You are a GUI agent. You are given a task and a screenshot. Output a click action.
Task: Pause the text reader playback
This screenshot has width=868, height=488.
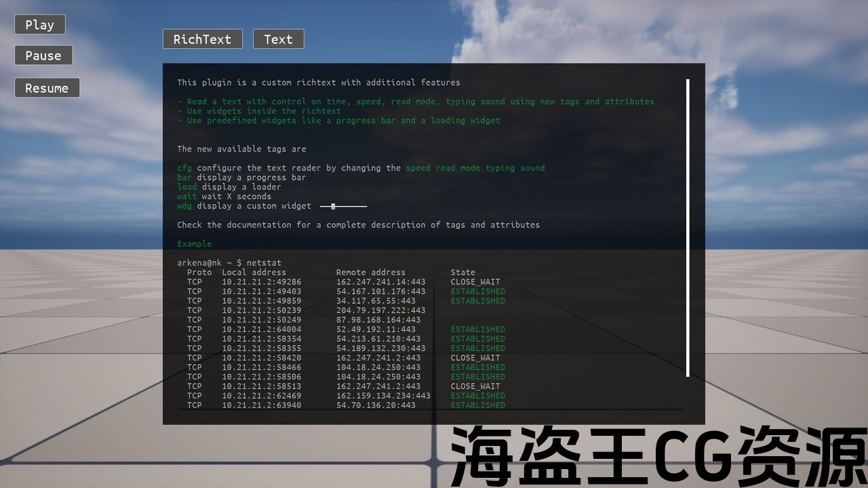point(43,56)
